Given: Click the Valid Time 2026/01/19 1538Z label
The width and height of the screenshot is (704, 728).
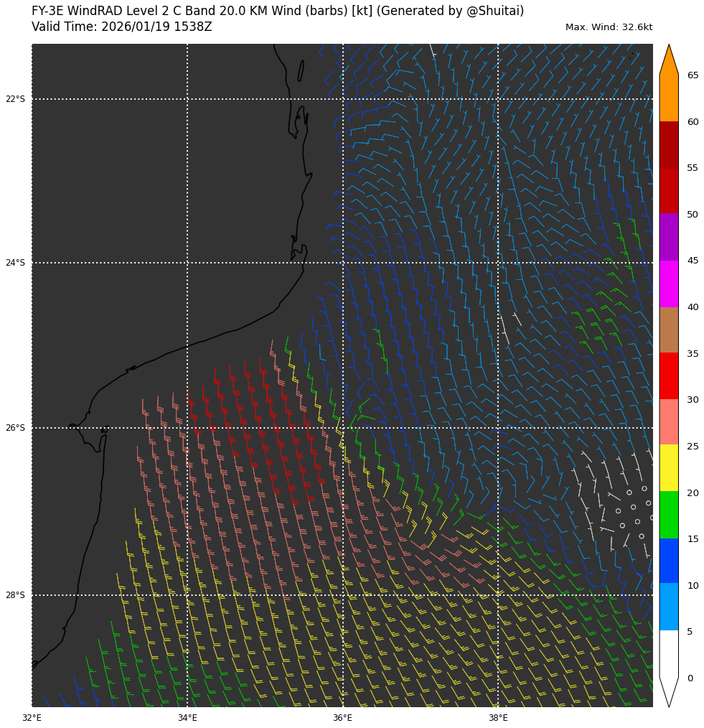Looking at the screenshot, I should point(122,27).
